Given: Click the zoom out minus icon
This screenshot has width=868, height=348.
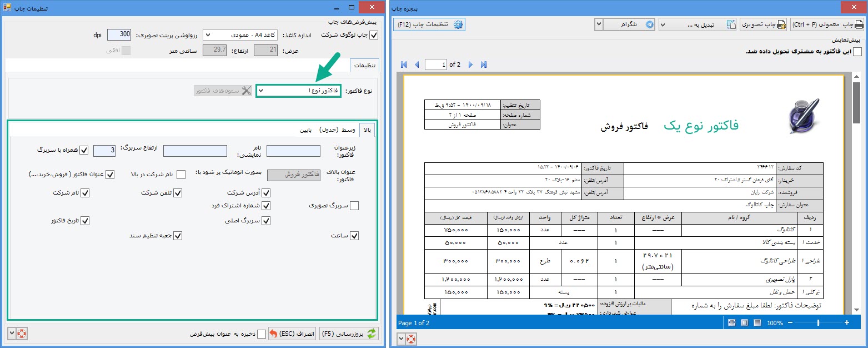Looking at the screenshot, I should (x=790, y=322).
